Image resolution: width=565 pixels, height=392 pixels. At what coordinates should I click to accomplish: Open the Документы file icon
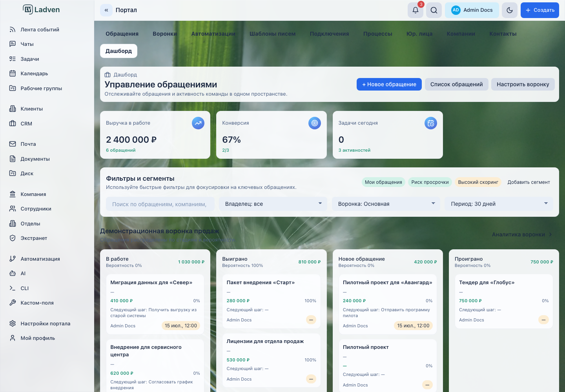13,159
